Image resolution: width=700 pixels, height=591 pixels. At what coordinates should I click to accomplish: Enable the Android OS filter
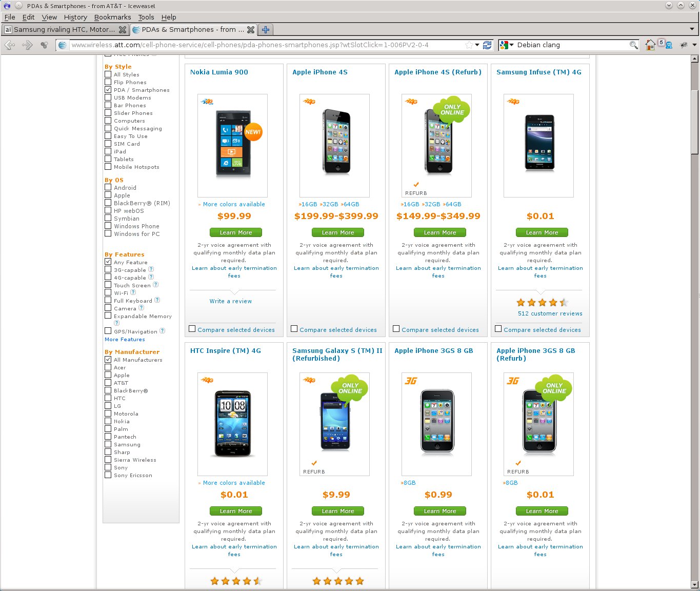pos(108,188)
